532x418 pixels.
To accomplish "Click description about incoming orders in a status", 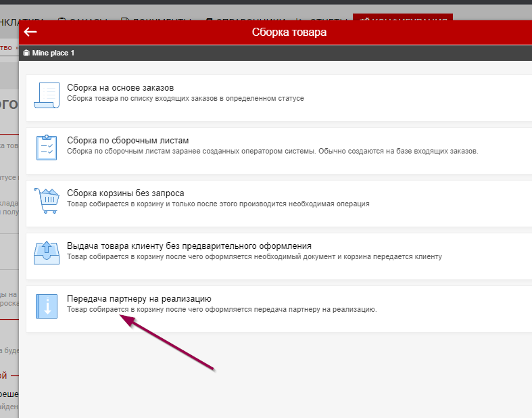I will click(185, 98).
